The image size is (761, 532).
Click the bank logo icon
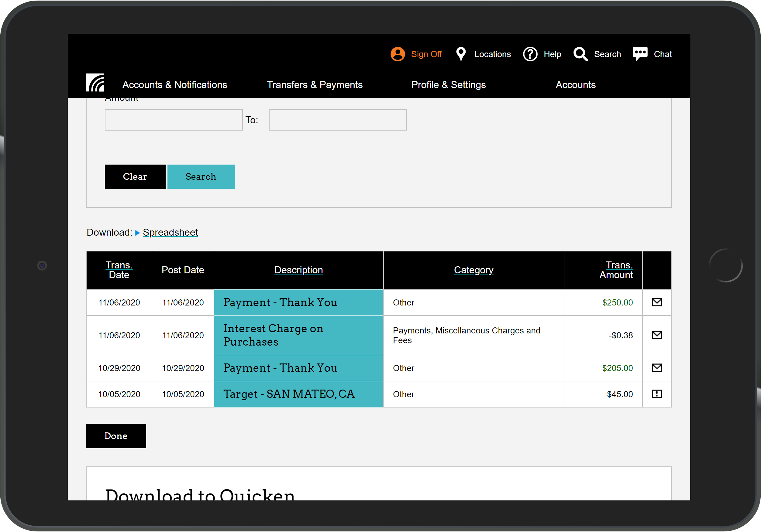click(x=95, y=83)
